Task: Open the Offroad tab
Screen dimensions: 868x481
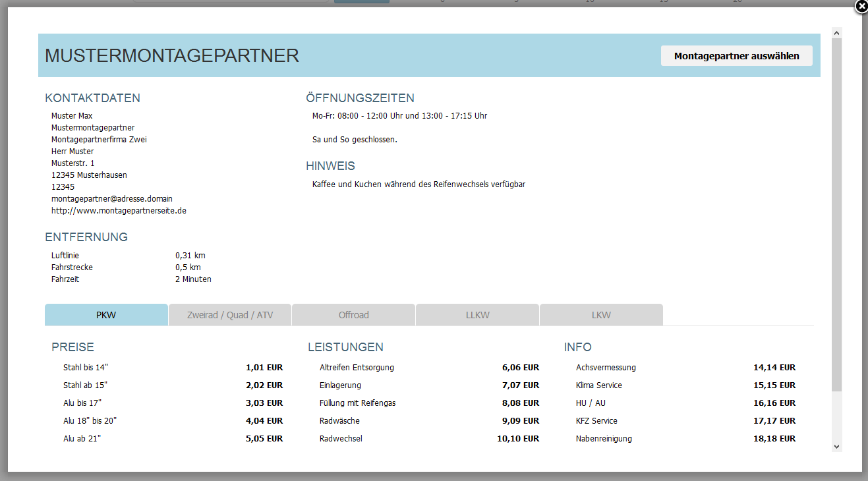Action: pos(354,315)
